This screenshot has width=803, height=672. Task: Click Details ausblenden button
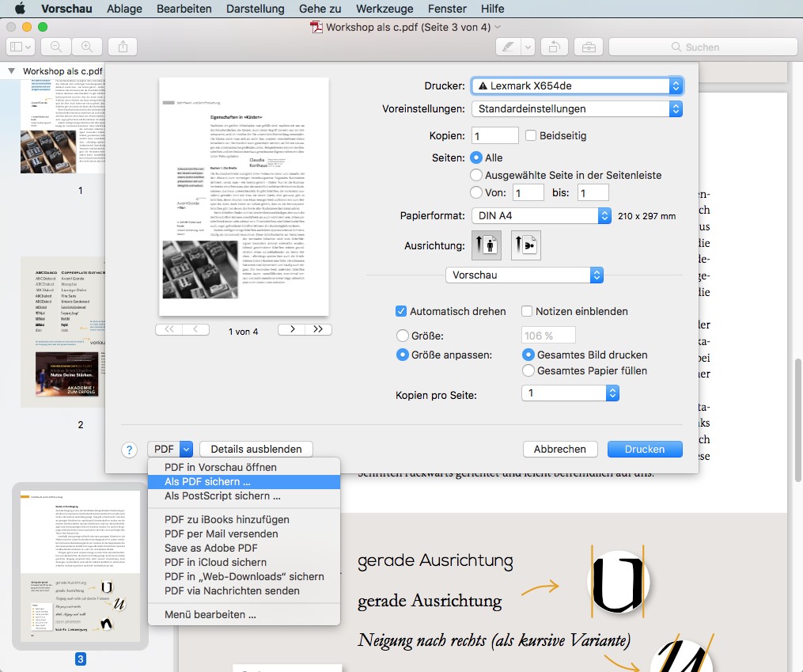pyautogui.click(x=256, y=450)
